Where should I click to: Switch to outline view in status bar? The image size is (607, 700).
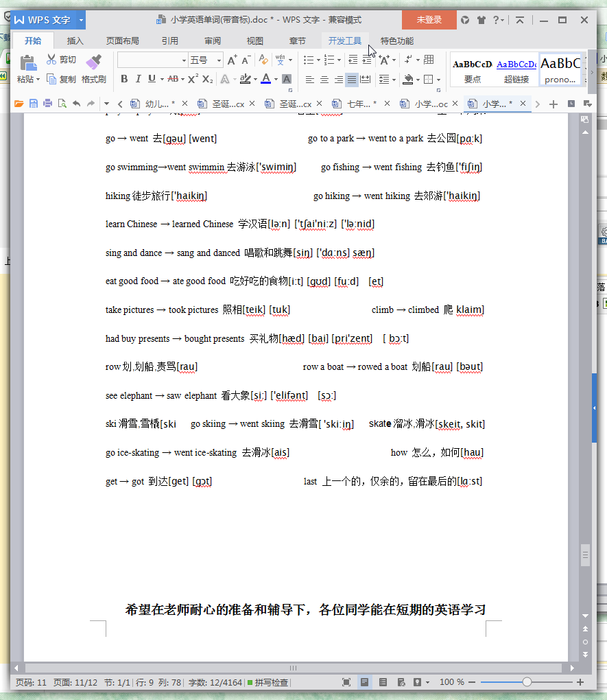coord(383,682)
